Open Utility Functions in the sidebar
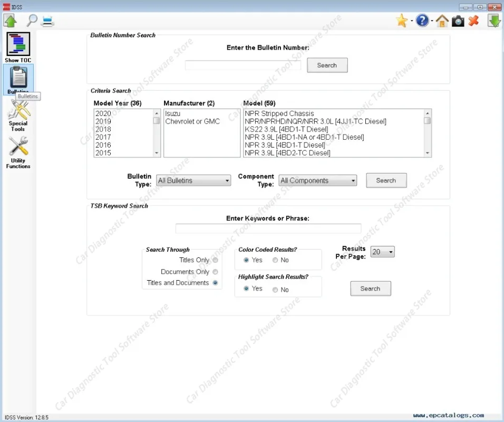 click(x=18, y=152)
